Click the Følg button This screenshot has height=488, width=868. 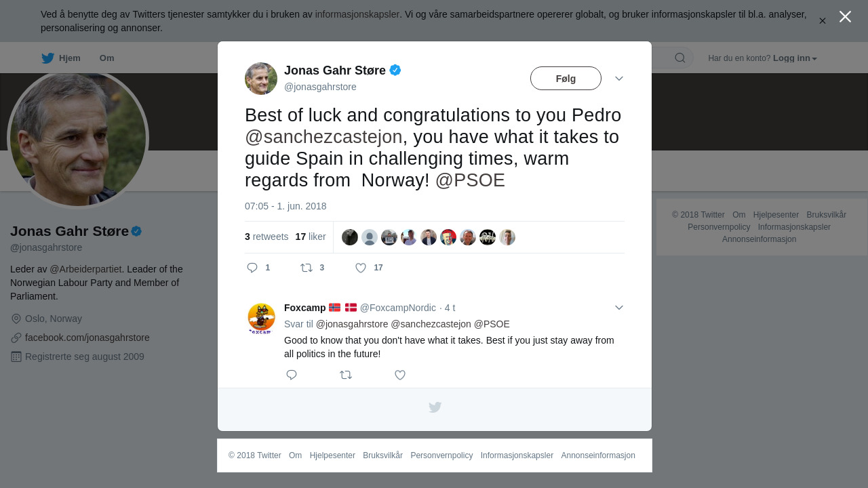tap(566, 79)
